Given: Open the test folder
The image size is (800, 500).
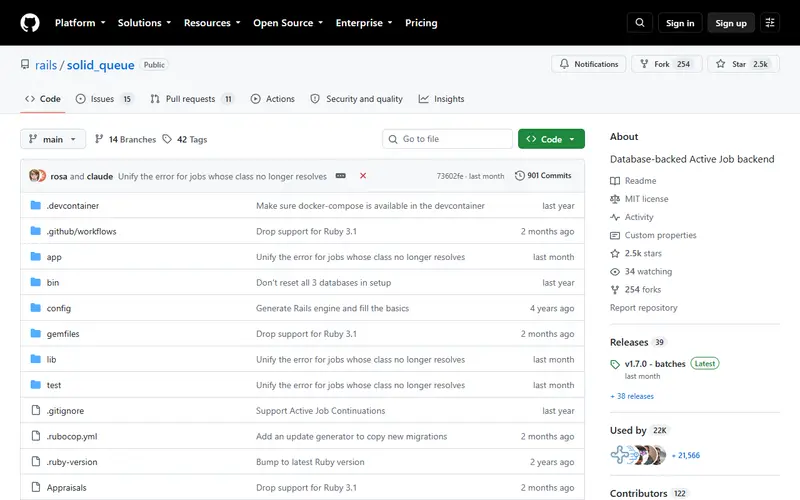Looking at the screenshot, I should coord(54,385).
